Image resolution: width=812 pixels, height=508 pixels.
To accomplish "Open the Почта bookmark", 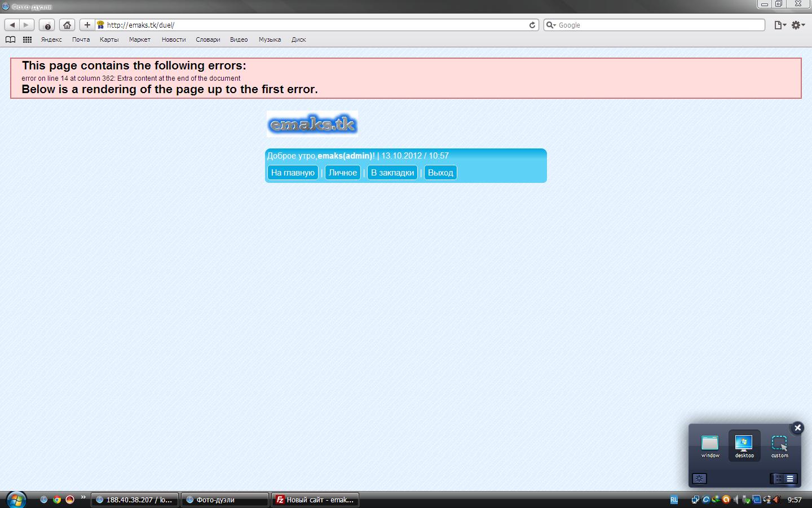I will point(81,40).
